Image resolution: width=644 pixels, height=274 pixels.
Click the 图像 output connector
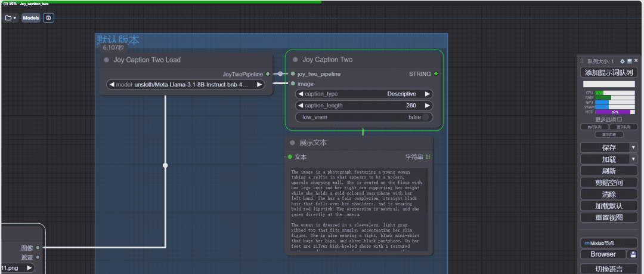[x=38, y=248]
